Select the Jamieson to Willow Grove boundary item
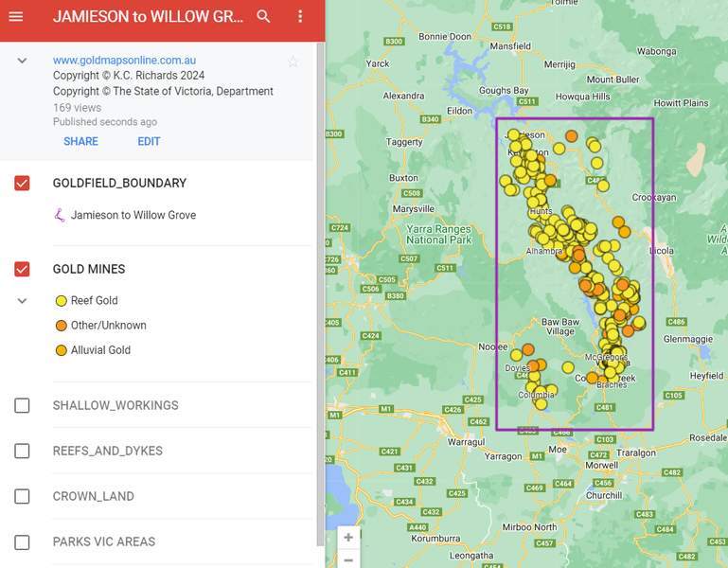The height and width of the screenshot is (568, 728). point(133,215)
